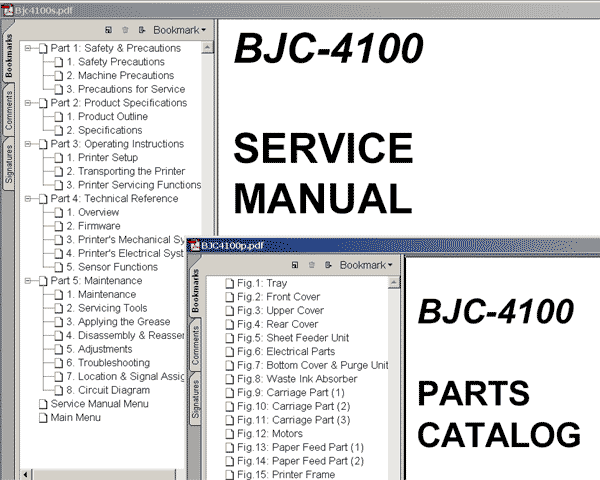Open bookmark '3. Applying the Grease'
600x480 pixels.
(x=118, y=322)
